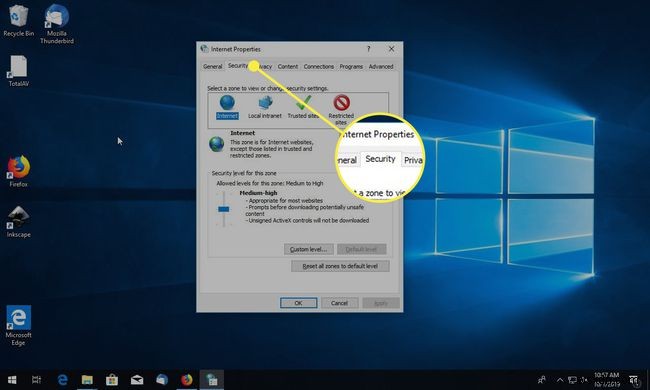Open the Inkscape desktop shortcut
Viewport: 650px width, 390px height.
tap(18, 222)
